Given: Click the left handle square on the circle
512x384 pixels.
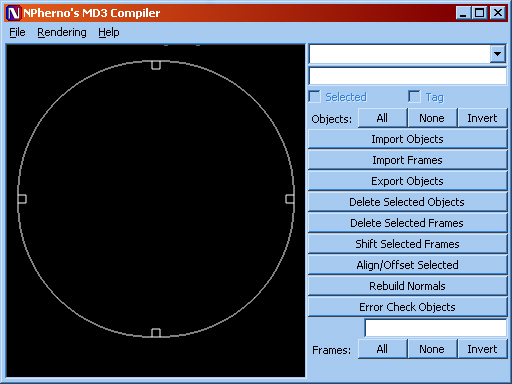Looking at the screenshot, I should (22, 199).
